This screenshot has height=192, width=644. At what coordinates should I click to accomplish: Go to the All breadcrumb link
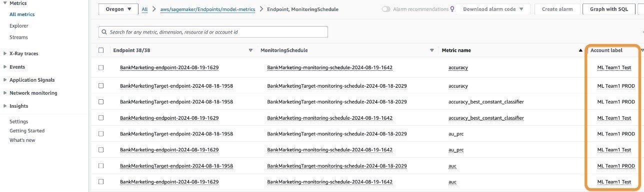point(144,9)
